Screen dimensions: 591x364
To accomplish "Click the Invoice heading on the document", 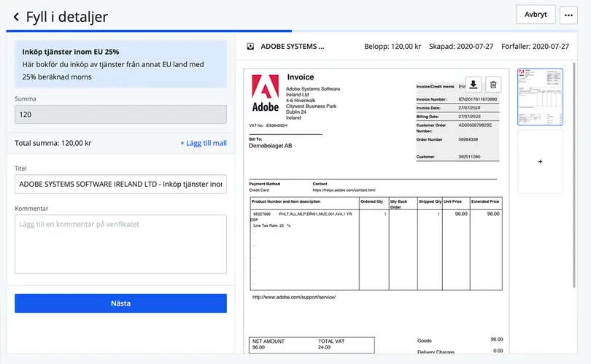I will [301, 77].
